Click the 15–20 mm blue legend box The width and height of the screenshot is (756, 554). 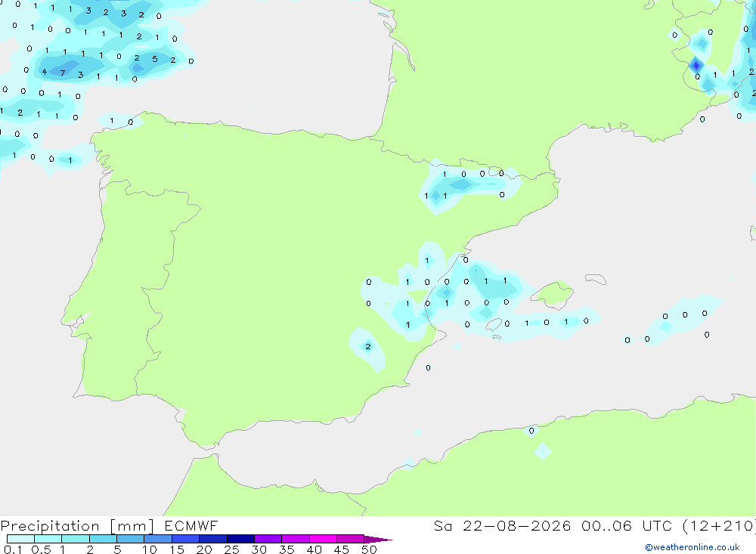click(185, 539)
